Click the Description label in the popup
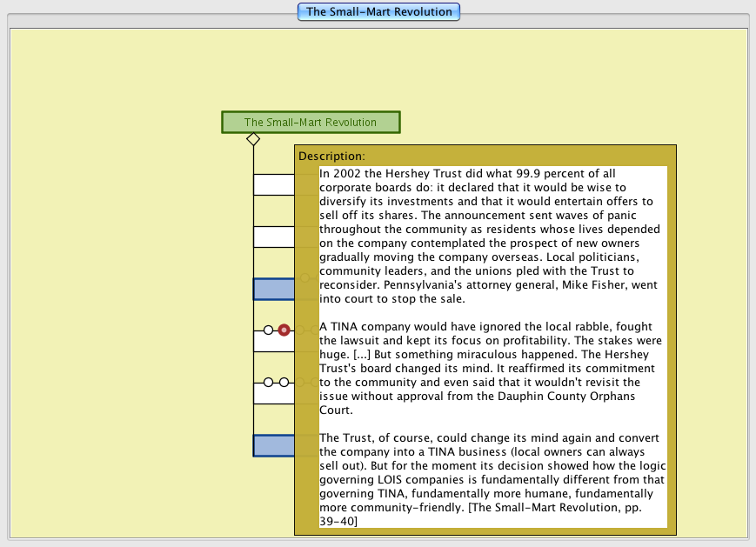Viewport: 756px width, 547px height. [332, 157]
